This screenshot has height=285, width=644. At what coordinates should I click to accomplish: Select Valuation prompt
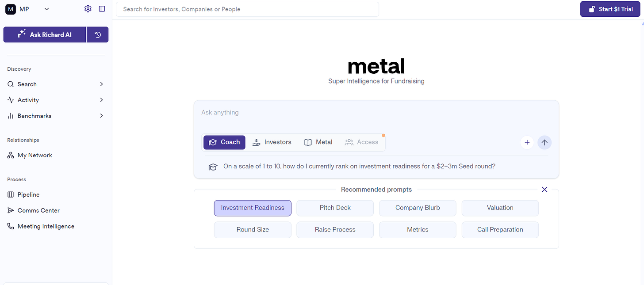(500, 208)
